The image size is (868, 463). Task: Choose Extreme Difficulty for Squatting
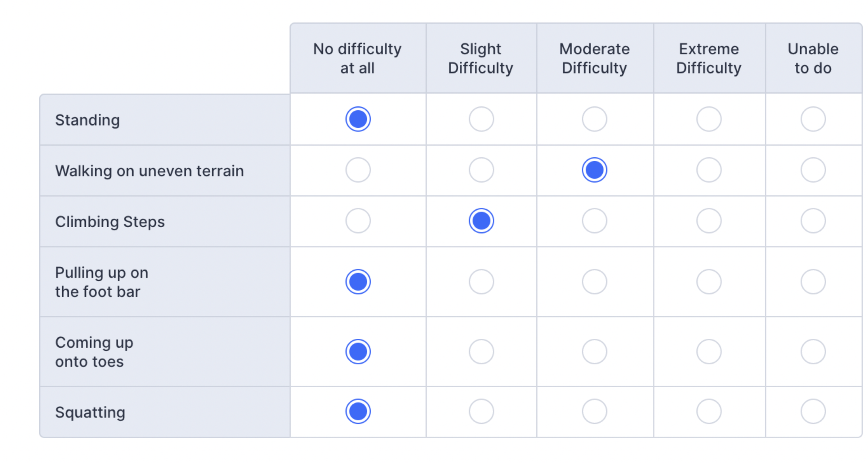point(709,412)
